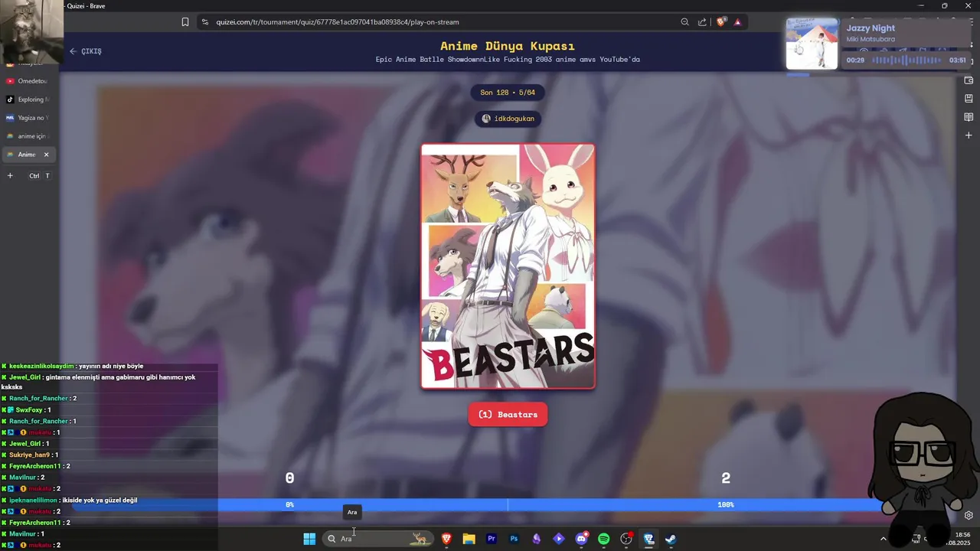Viewport: 980px width, 551px height.
Task: Click the bookmark icon in address bar
Action: (185, 22)
